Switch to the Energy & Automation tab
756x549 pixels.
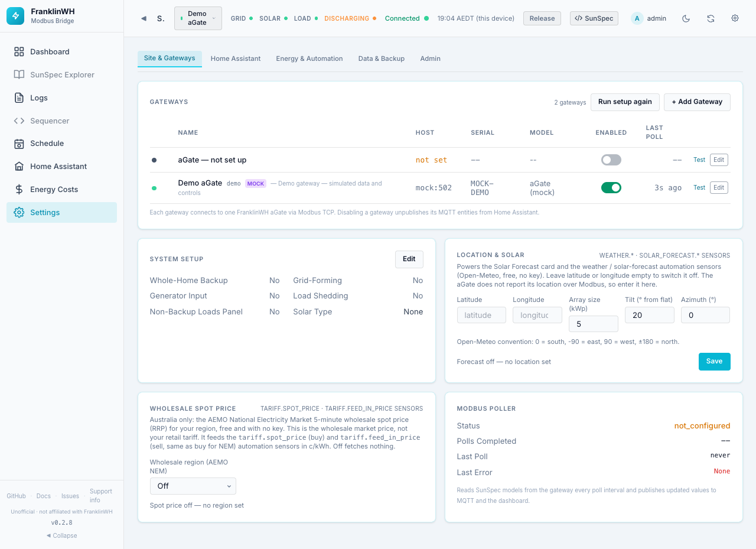click(309, 59)
